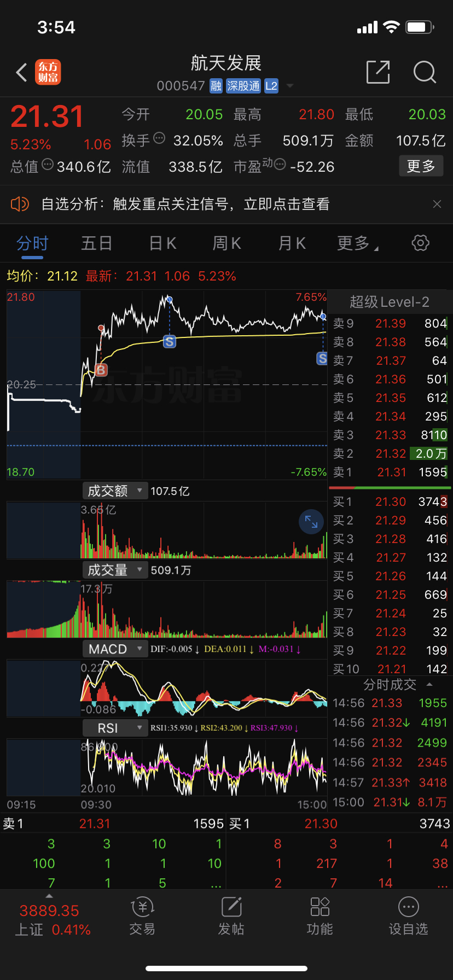The height and width of the screenshot is (980, 453).
Task: Expand the 上证 index bar arrow
Action: pyautogui.click(x=49, y=896)
